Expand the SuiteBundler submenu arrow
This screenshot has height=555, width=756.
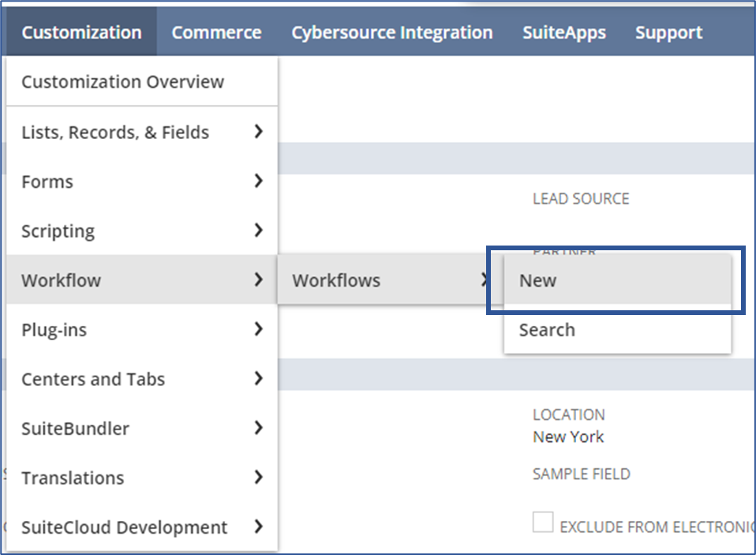click(x=259, y=428)
